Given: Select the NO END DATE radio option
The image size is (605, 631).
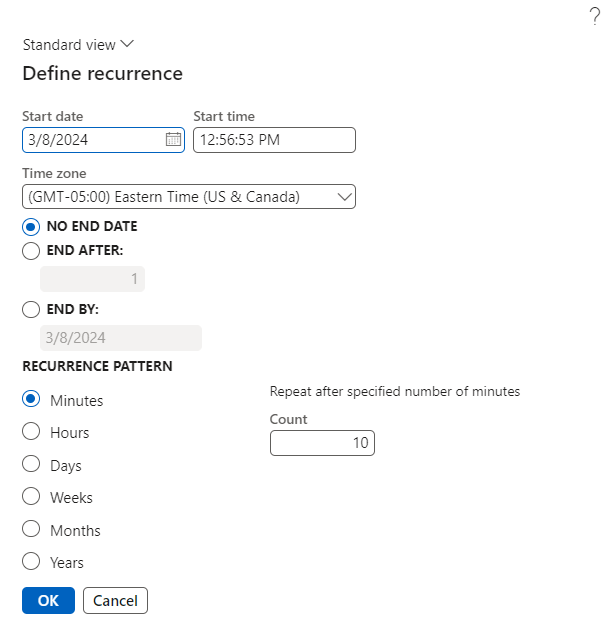Looking at the screenshot, I should click(31, 226).
